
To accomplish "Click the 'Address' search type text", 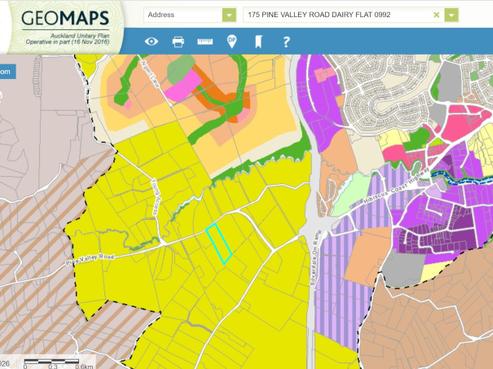I will point(161,15).
